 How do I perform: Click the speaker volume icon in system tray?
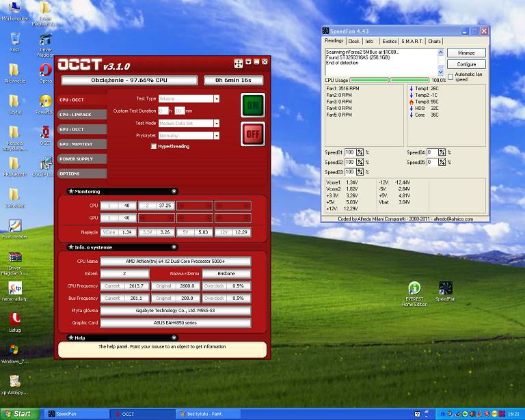point(472,414)
